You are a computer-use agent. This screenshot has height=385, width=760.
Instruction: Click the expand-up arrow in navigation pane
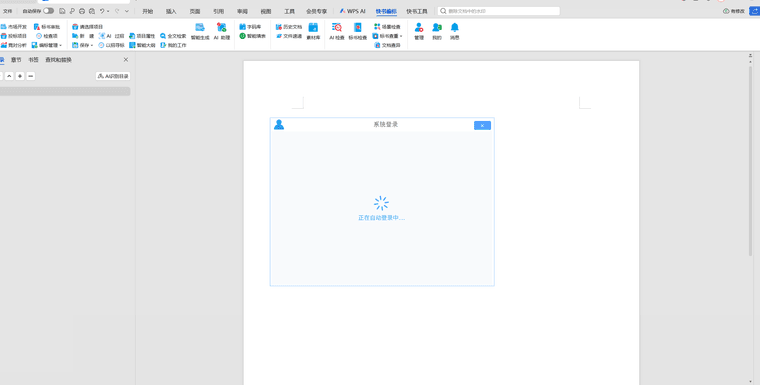pyautogui.click(x=9, y=76)
